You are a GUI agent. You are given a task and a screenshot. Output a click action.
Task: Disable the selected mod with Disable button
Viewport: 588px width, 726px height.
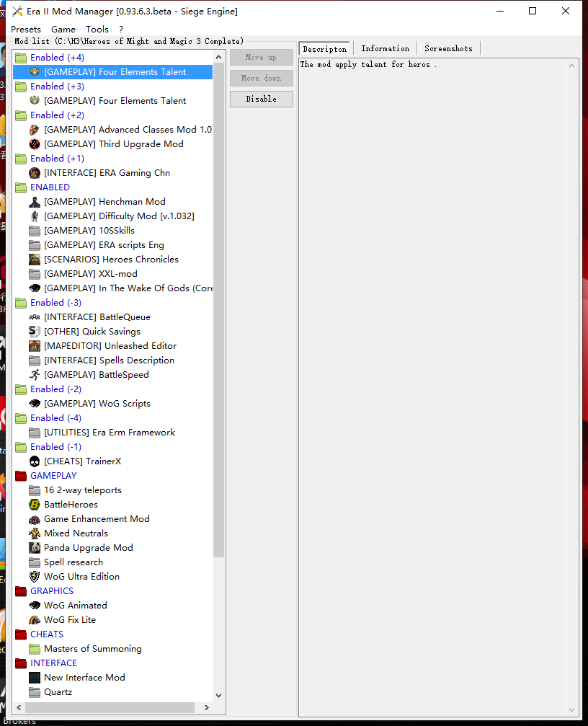[262, 99]
